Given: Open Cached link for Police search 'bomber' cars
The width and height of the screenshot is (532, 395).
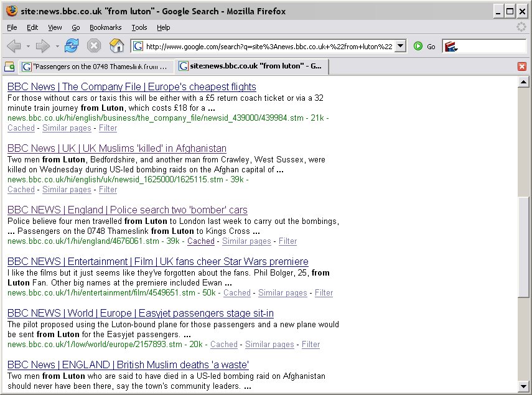Looking at the screenshot, I should click(201, 241).
